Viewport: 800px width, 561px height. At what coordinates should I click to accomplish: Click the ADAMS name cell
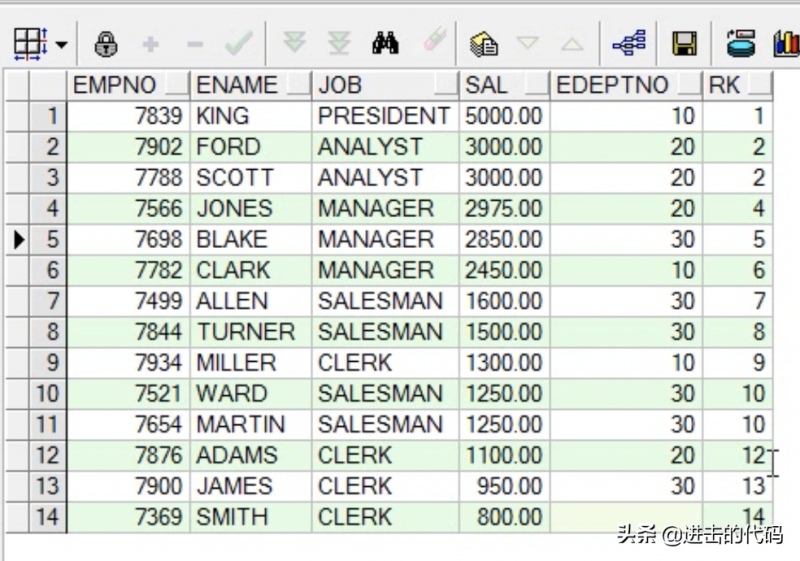click(x=251, y=455)
